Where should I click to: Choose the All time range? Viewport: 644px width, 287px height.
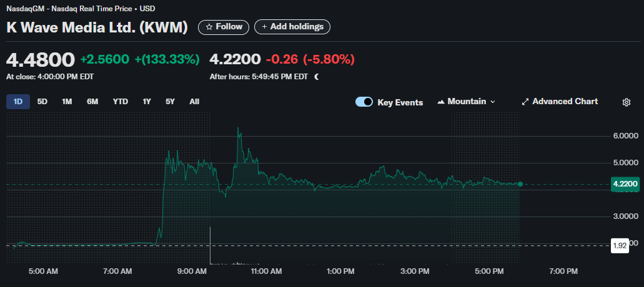(195, 102)
